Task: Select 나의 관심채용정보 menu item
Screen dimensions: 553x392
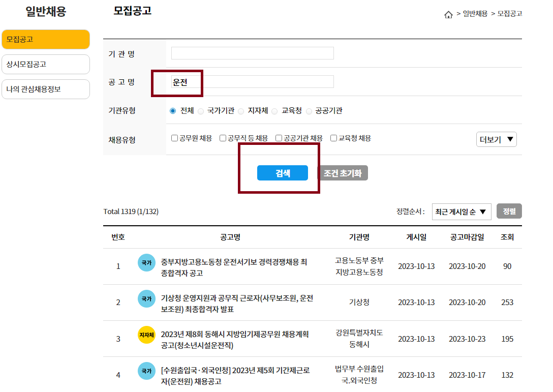Action: point(46,88)
